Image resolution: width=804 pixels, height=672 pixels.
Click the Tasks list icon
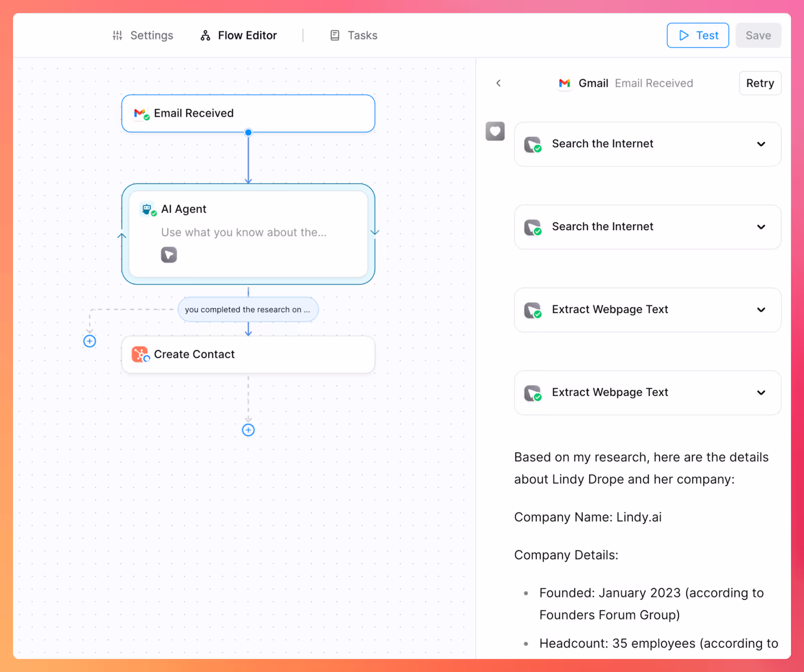(335, 36)
